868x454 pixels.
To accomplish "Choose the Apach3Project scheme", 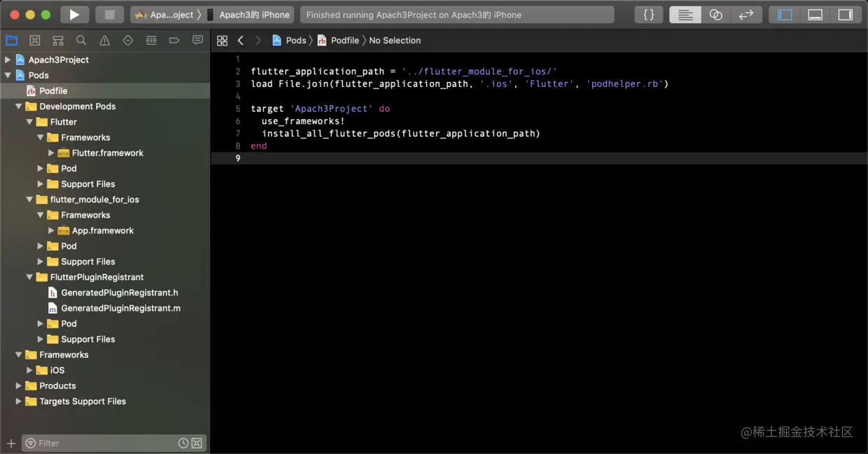I will pyautogui.click(x=164, y=15).
